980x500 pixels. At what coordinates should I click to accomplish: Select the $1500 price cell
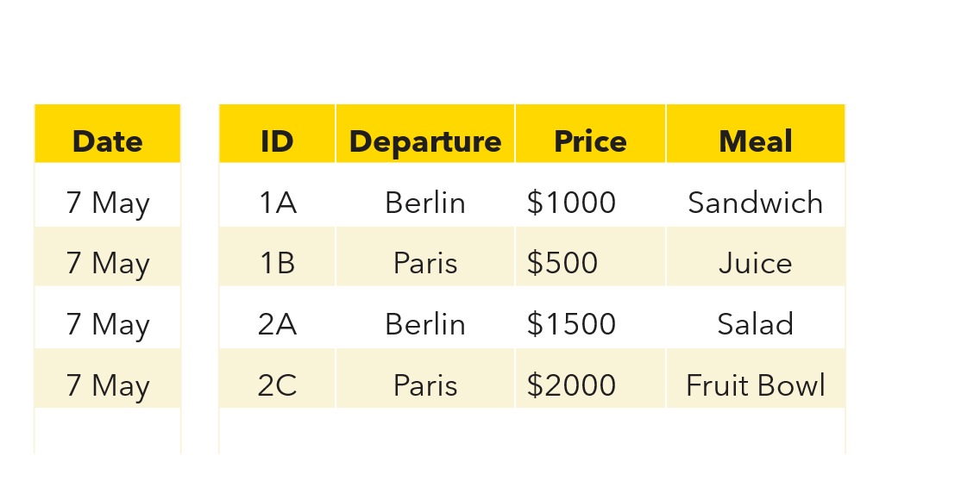pos(591,318)
